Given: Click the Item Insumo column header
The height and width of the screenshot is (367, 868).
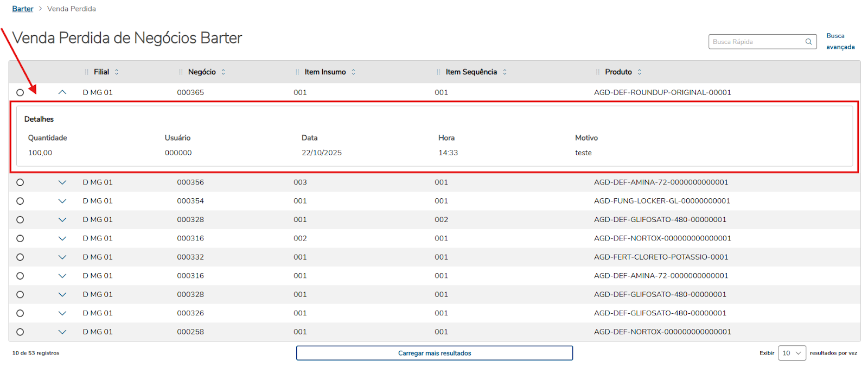Looking at the screenshot, I should (325, 72).
